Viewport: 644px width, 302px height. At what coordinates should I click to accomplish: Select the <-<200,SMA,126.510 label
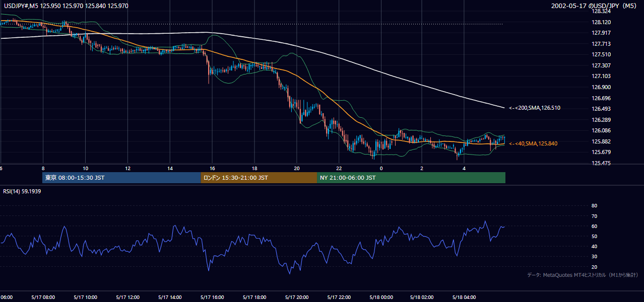point(535,108)
